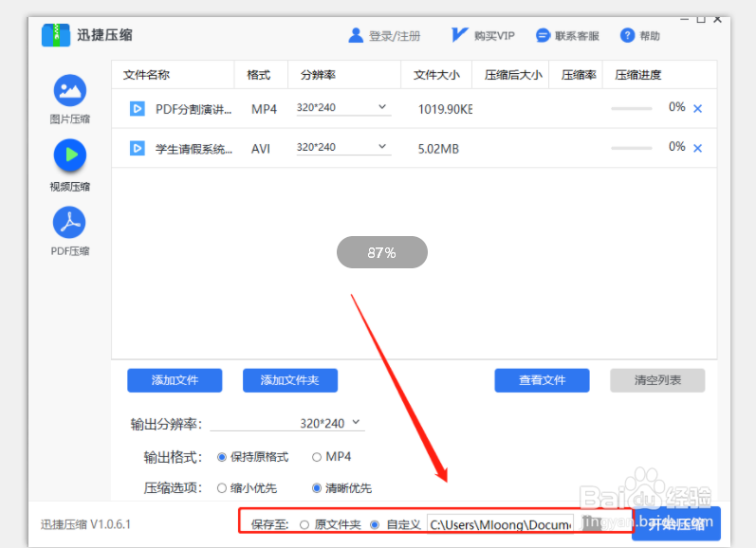Click the 压缩后大小 column header
Viewport: 756px width, 548px height.
[x=513, y=75]
